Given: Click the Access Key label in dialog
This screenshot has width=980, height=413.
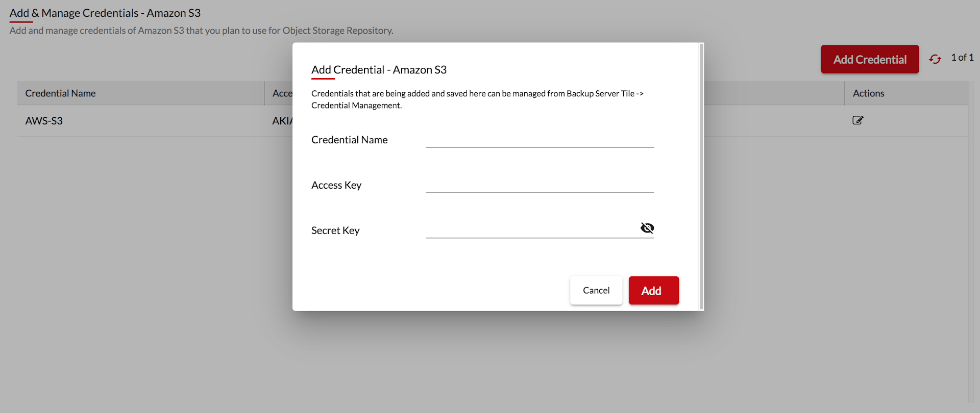Looking at the screenshot, I should pyautogui.click(x=336, y=185).
